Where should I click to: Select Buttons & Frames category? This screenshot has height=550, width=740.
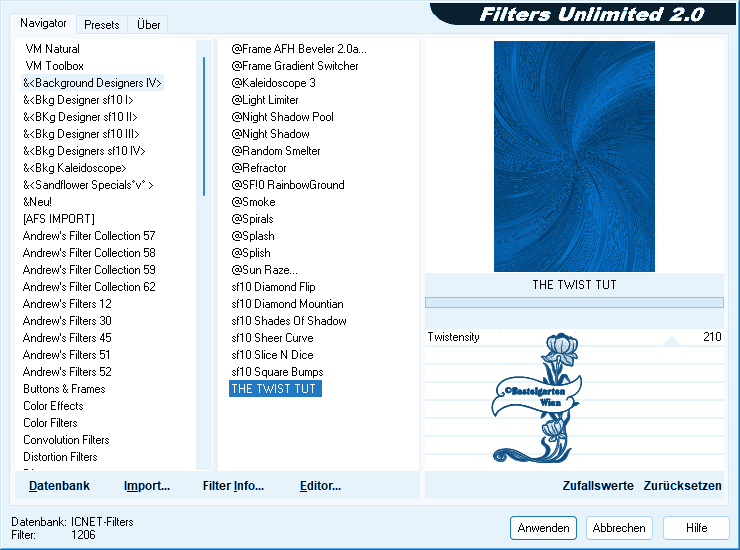pos(64,389)
